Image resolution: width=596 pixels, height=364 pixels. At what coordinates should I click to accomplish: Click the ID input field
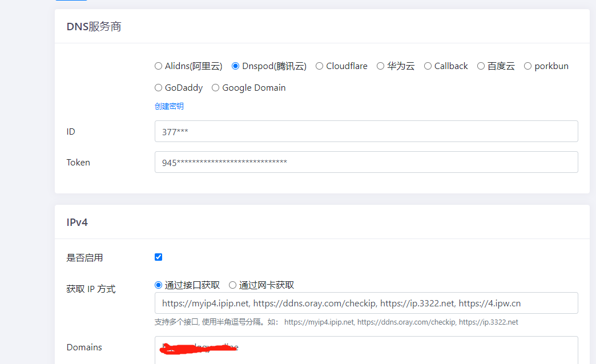tap(367, 131)
